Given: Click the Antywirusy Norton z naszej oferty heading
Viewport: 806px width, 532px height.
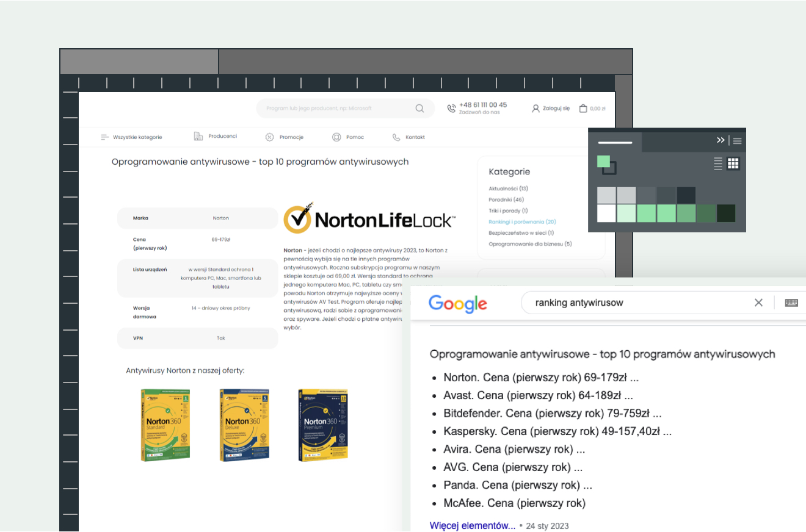Looking at the screenshot, I should point(185,370).
